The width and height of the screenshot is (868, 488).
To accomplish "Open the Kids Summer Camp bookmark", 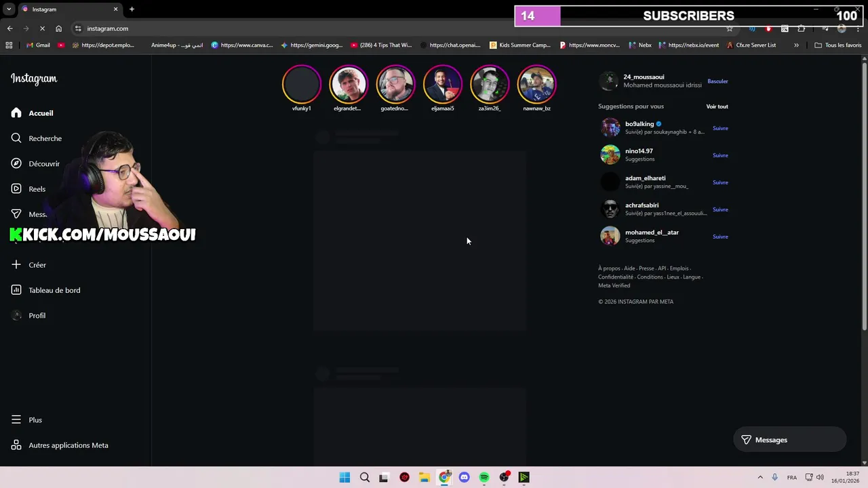I will [520, 45].
